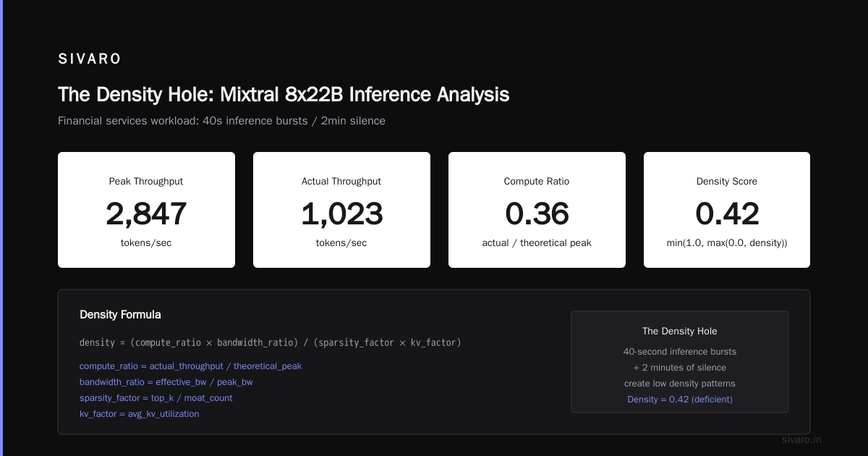Click the 0.36 compute ratio value

click(537, 214)
